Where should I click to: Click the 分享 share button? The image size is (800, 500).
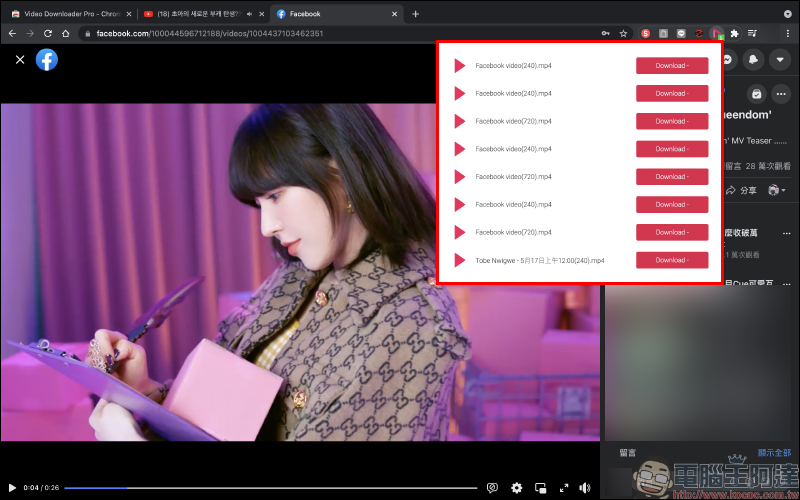(x=741, y=190)
